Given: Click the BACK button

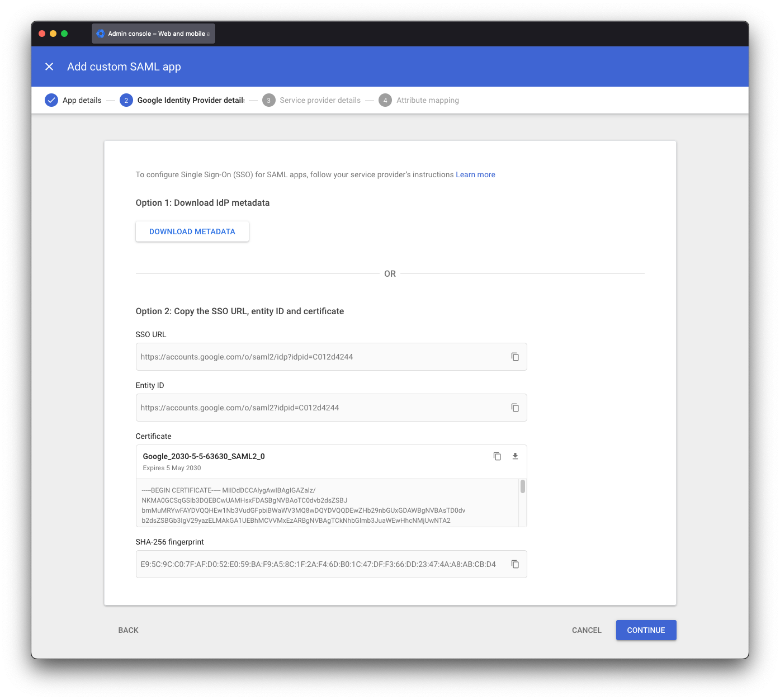Looking at the screenshot, I should click(128, 630).
